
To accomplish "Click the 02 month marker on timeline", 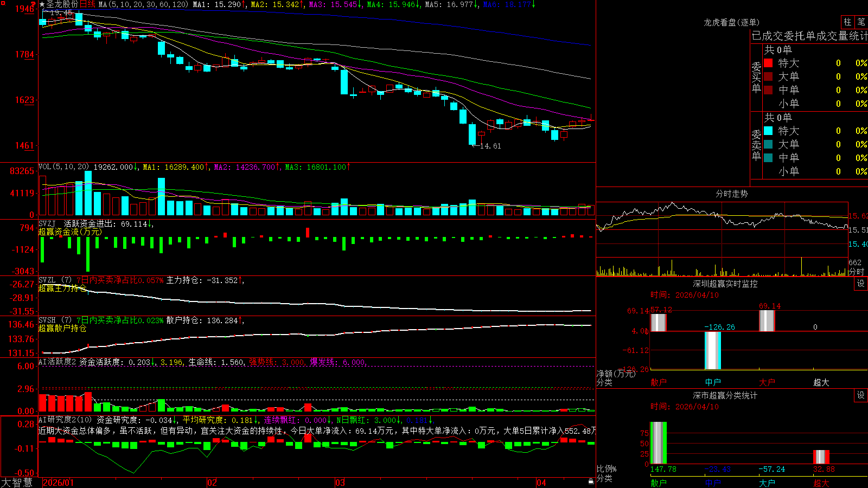I will (x=212, y=483).
